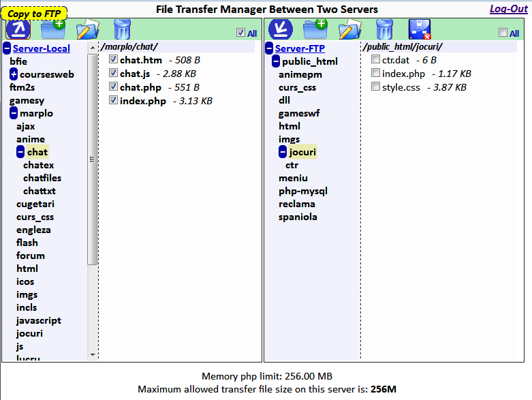Click the local server trash bin icon

122,29
